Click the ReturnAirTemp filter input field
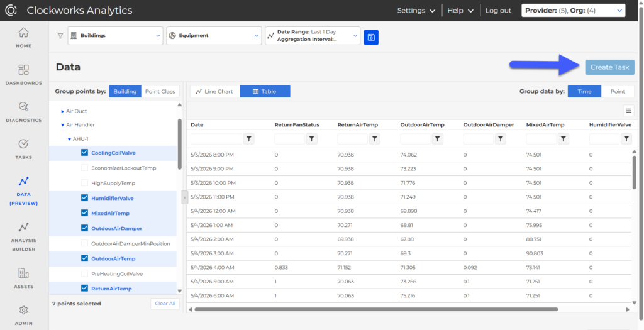The width and height of the screenshot is (644, 330). coord(352,139)
